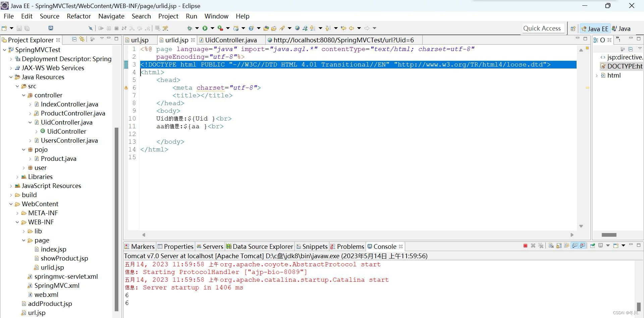The width and height of the screenshot is (644, 318).
Task: Open the Navigate menu
Action: [111, 16]
